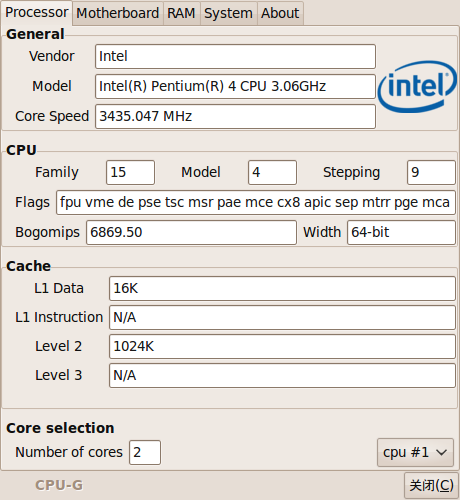Click the Flags field starting with fpu

click(256, 202)
